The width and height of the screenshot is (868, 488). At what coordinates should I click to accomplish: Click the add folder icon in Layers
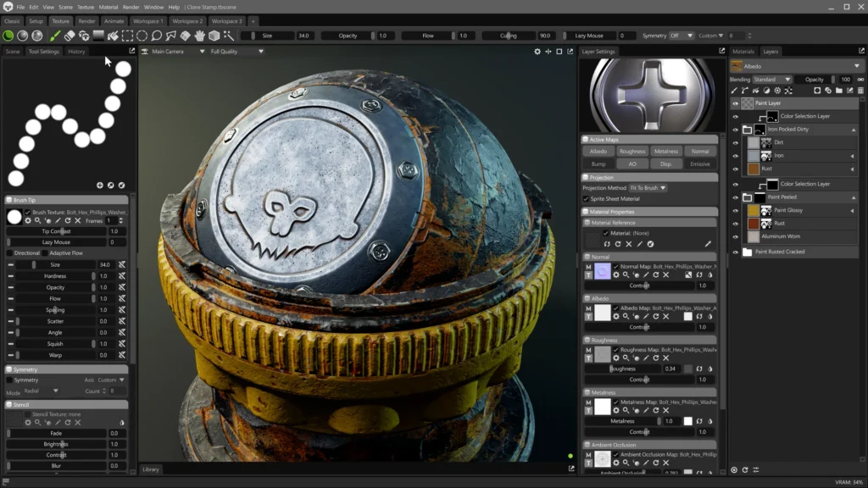pos(838,90)
